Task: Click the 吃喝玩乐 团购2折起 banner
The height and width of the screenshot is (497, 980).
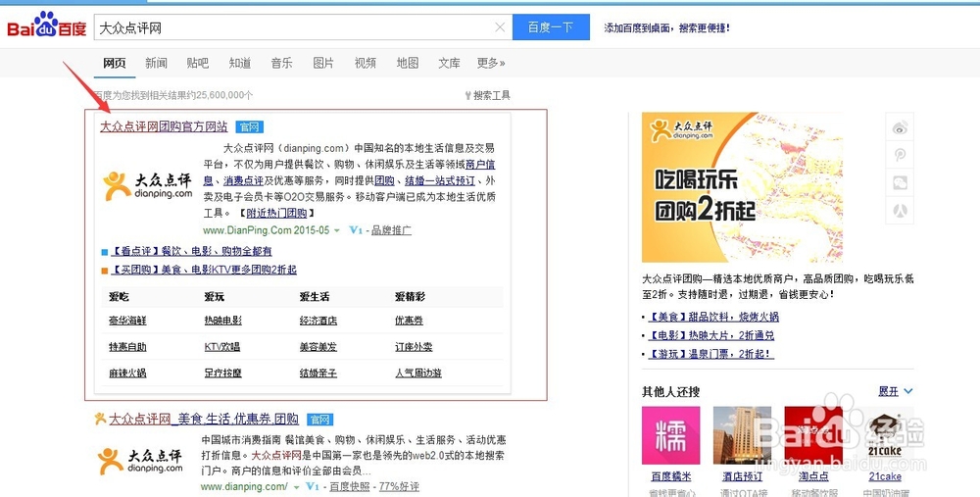Action: point(742,187)
